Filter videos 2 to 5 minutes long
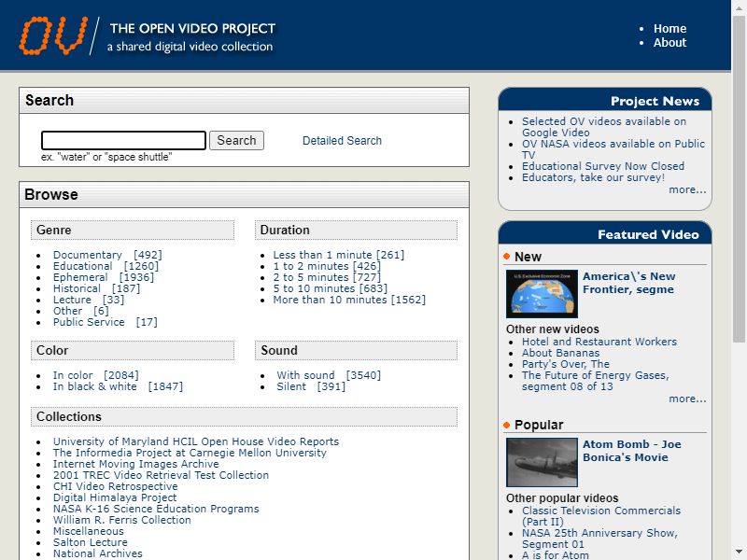Viewport: 747px width, 560px height. coord(327,277)
